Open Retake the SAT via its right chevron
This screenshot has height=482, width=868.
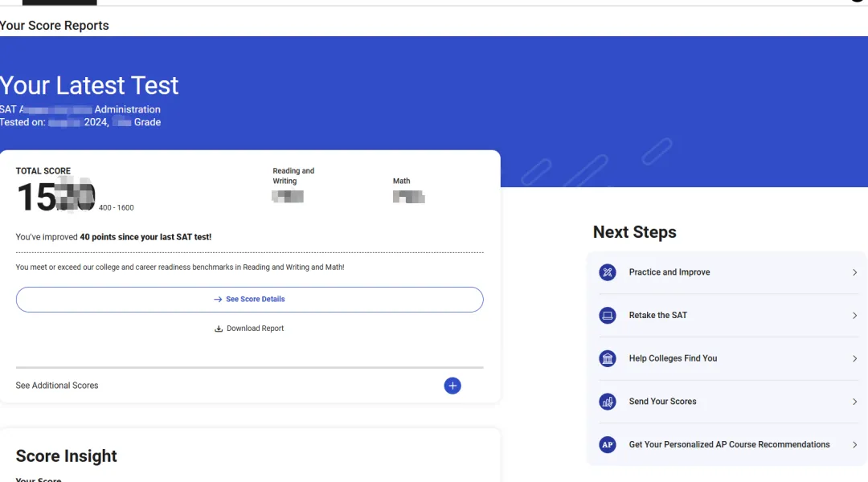854,316
